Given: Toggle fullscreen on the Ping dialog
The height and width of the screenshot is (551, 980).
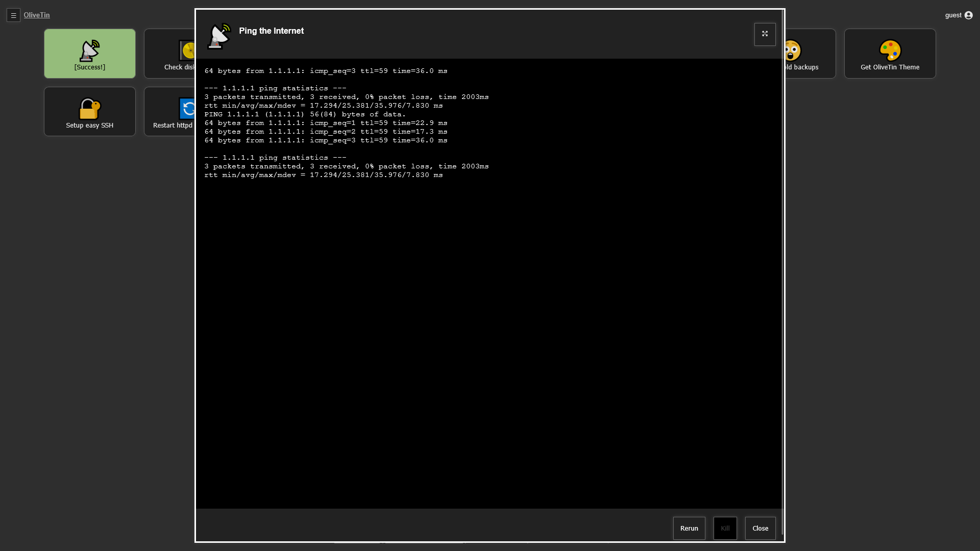Looking at the screenshot, I should pos(765,34).
